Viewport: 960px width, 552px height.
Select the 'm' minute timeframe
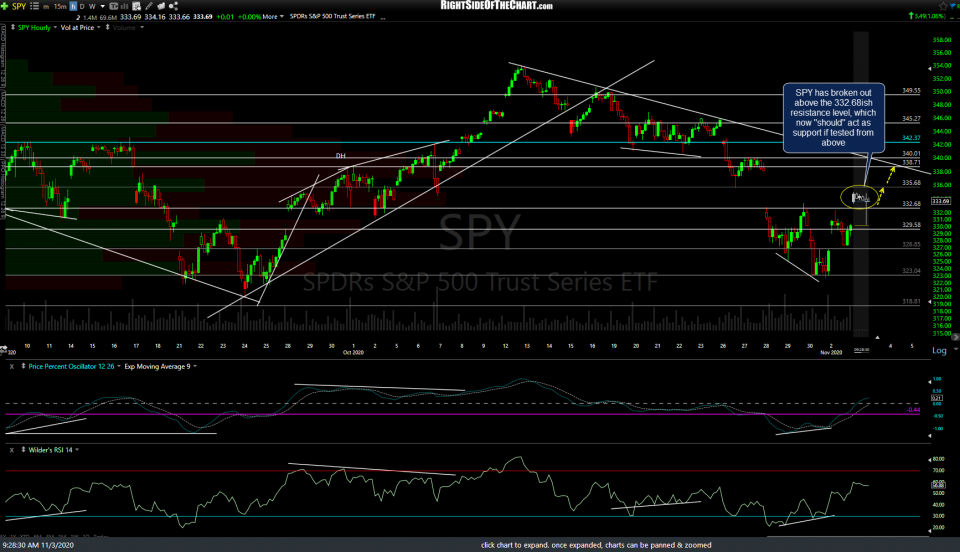click(46, 7)
